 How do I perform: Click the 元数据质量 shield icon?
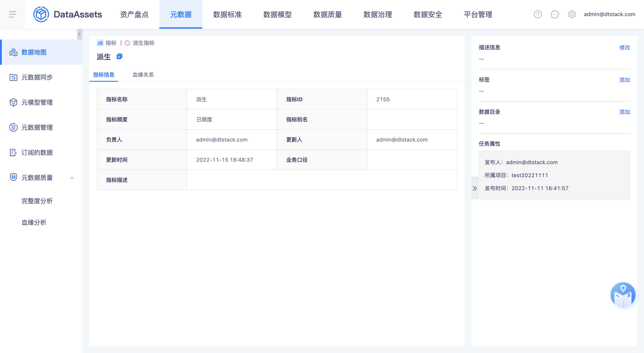coord(13,177)
